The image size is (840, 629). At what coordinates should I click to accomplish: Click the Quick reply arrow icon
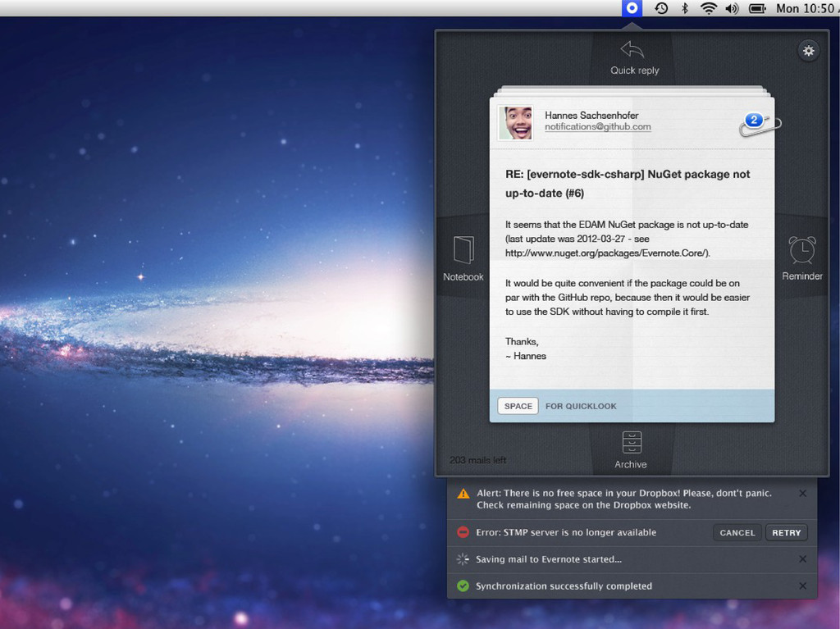point(632,50)
